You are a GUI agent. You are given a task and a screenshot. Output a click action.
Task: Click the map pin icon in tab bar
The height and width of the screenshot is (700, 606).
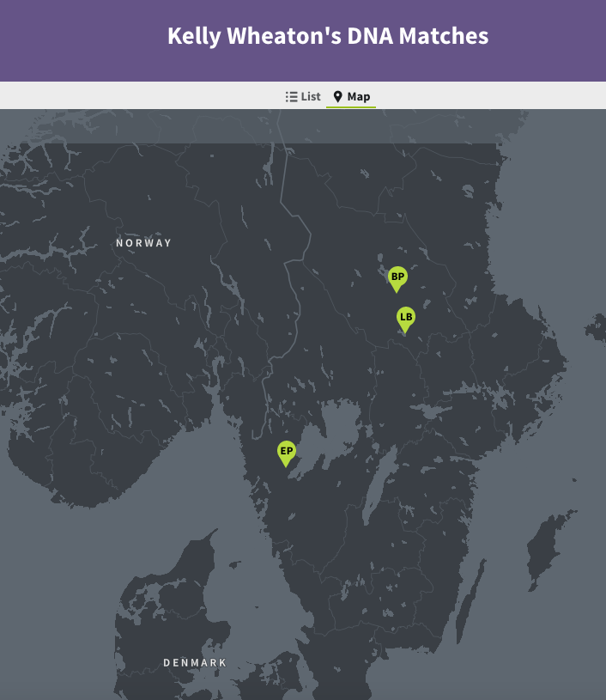(x=338, y=97)
